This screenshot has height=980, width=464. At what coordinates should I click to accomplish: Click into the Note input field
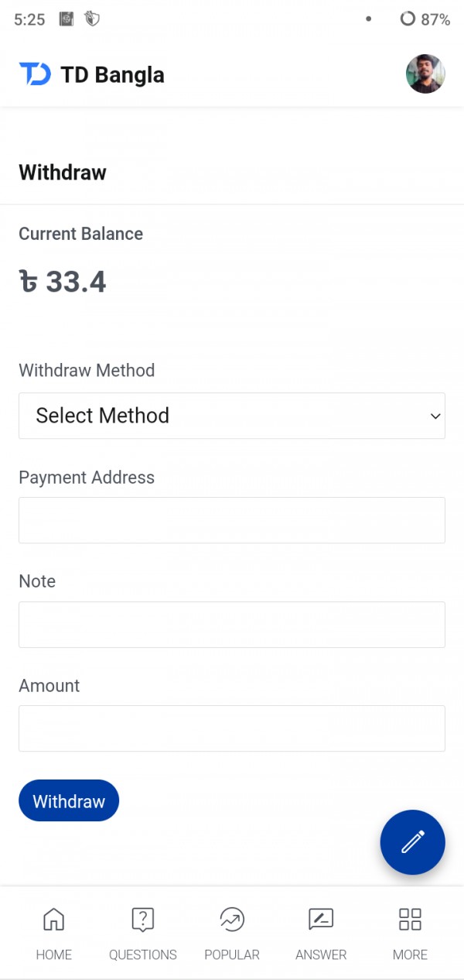click(x=232, y=625)
